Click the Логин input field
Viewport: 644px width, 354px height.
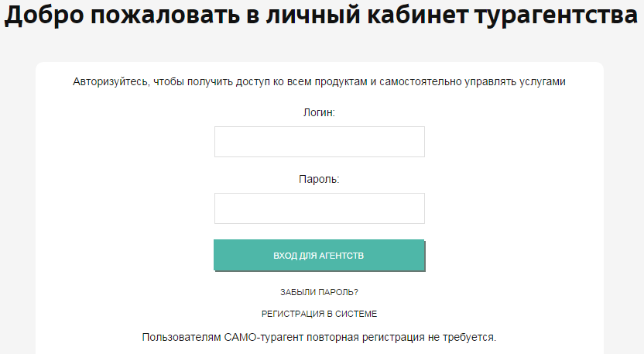[319, 142]
